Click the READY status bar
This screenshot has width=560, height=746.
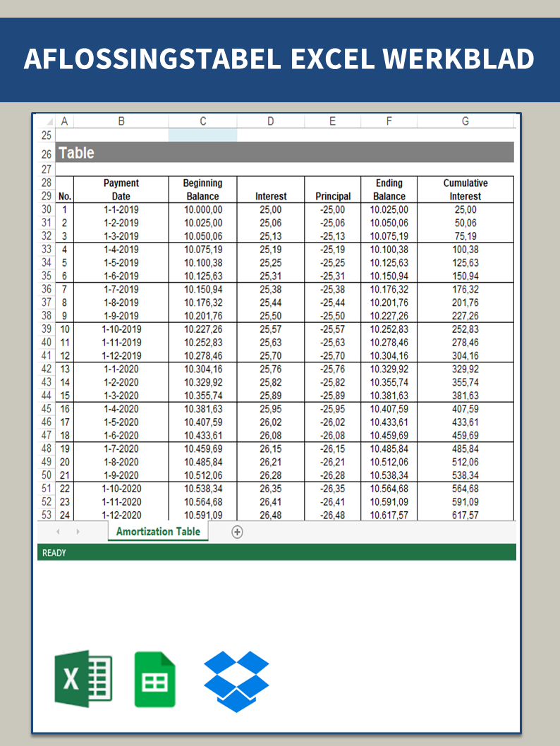pos(276,553)
